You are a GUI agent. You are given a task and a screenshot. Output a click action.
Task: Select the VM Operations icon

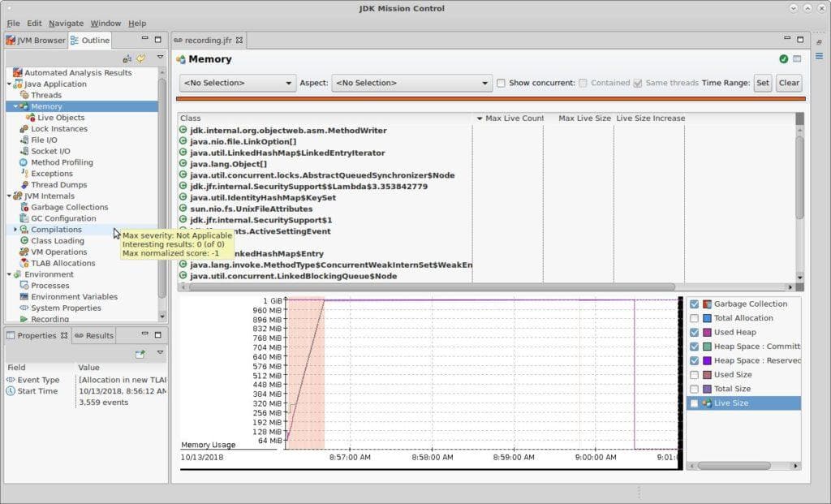point(24,252)
